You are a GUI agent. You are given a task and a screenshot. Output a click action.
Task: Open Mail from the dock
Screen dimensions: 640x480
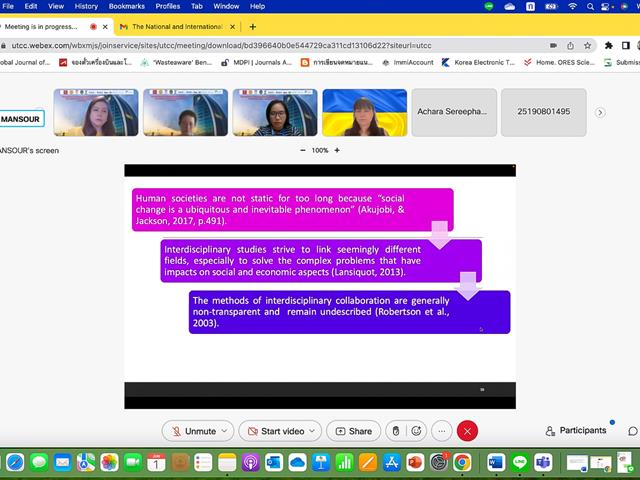tap(62, 462)
